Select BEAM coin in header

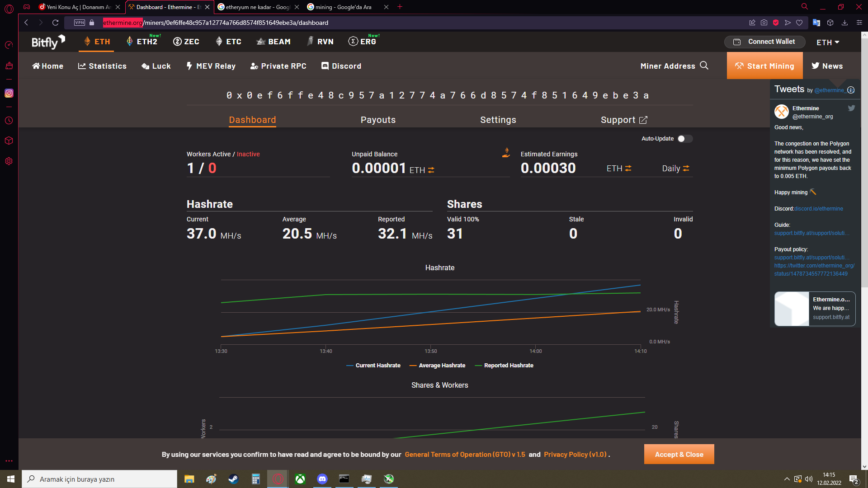[x=274, y=42]
